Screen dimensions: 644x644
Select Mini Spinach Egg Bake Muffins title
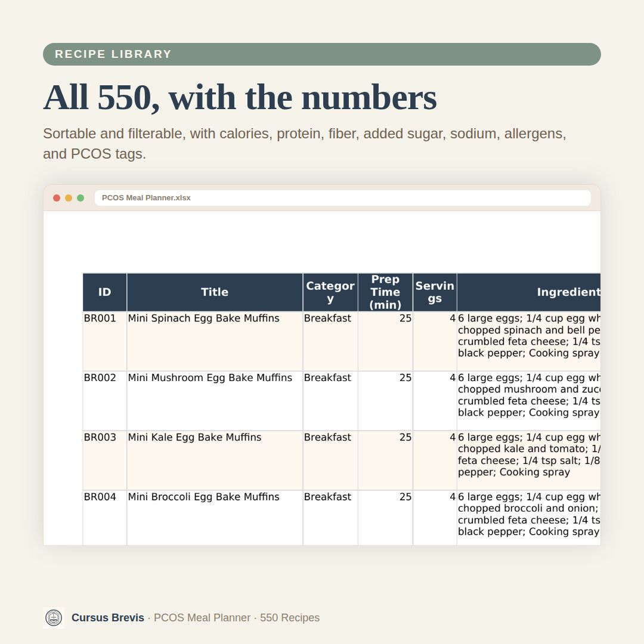[215, 341]
